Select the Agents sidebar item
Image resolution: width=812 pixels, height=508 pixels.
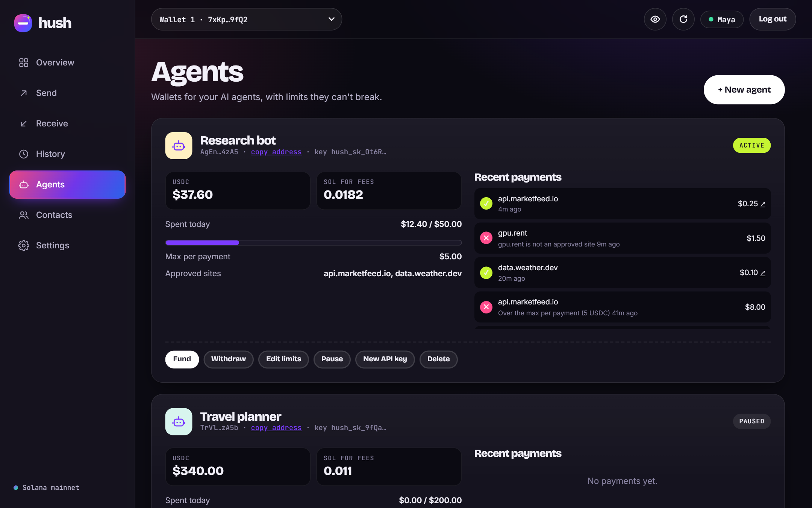pyautogui.click(x=67, y=184)
